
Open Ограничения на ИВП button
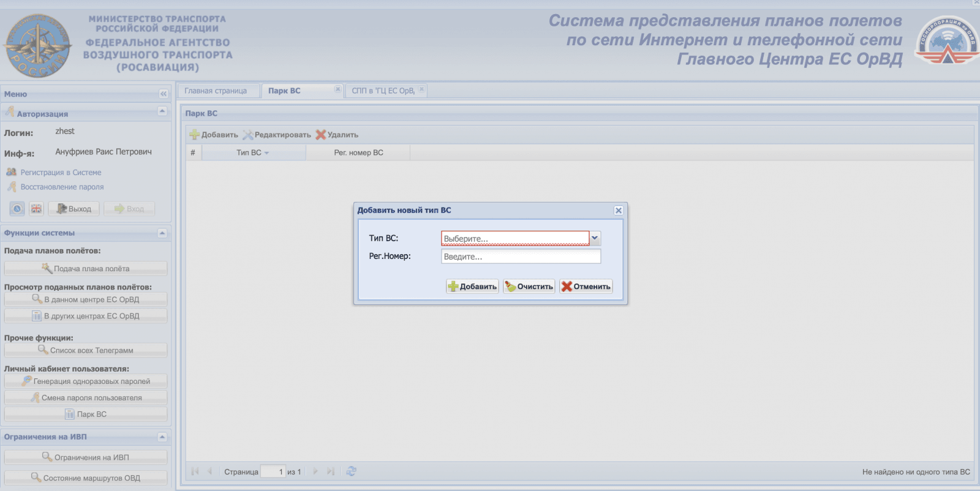[x=86, y=457]
